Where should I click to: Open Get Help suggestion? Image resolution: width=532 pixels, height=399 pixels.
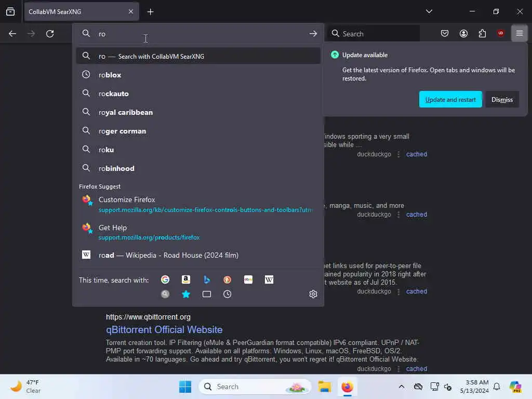click(198, 232)
